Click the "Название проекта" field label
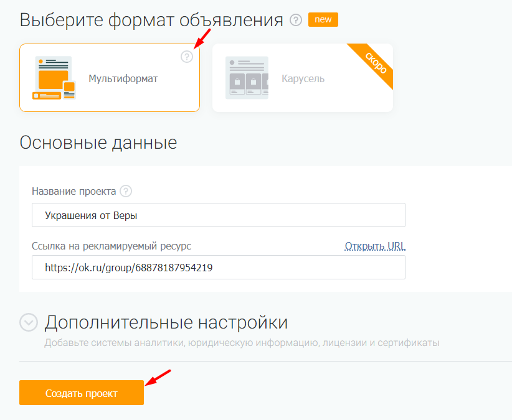 [x=73, y=191]
